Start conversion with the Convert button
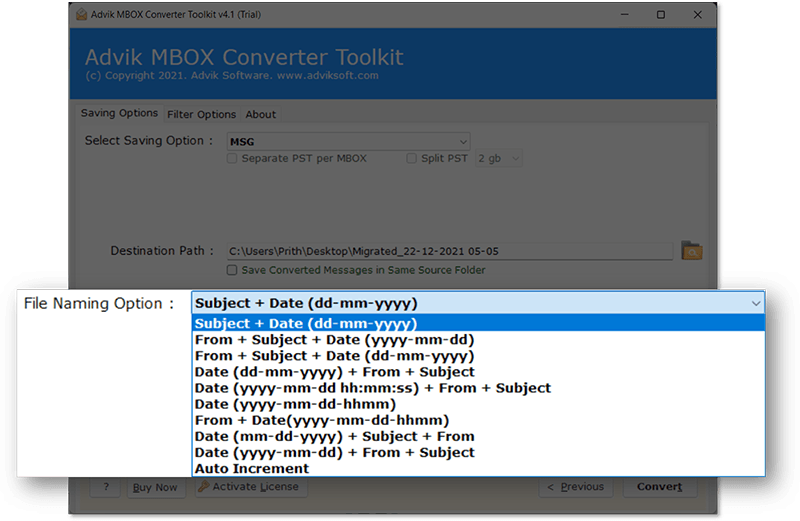 660,487
